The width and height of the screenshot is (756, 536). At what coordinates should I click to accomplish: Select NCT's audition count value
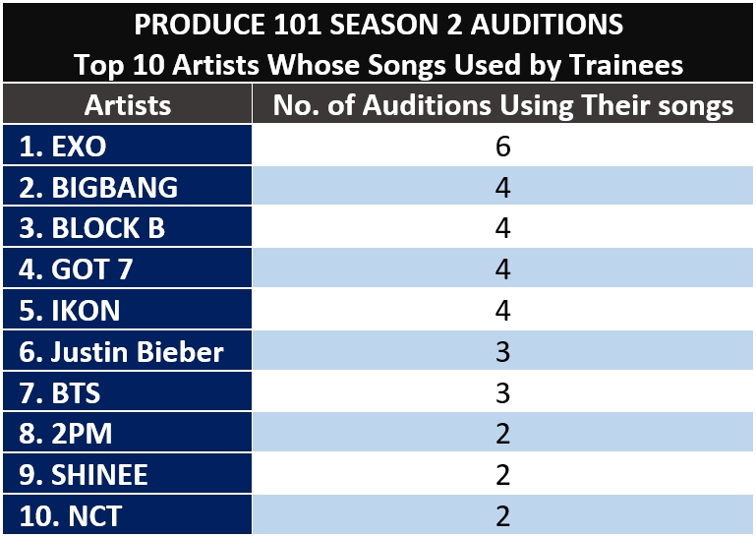click(503, 514)
